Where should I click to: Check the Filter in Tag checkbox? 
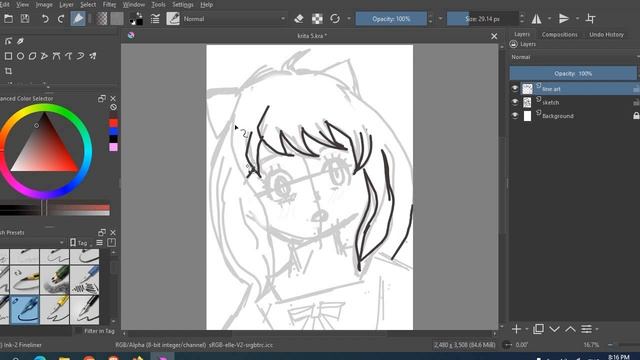[78, 331]
